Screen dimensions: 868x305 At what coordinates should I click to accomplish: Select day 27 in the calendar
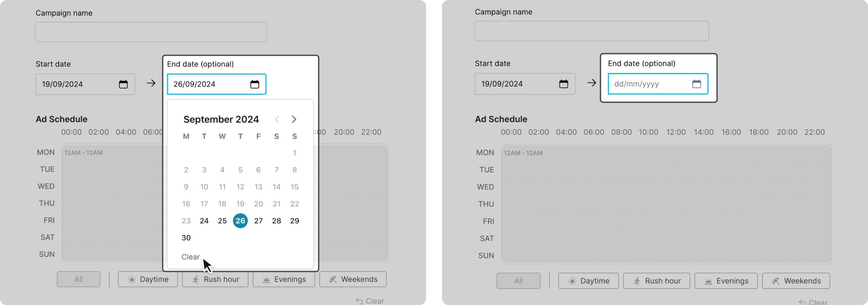258,221
